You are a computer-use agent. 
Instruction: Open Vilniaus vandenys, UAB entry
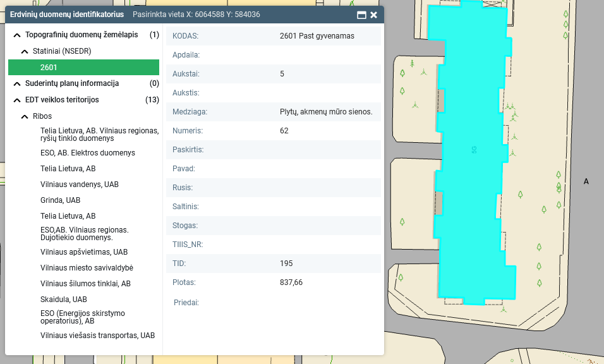79,185
